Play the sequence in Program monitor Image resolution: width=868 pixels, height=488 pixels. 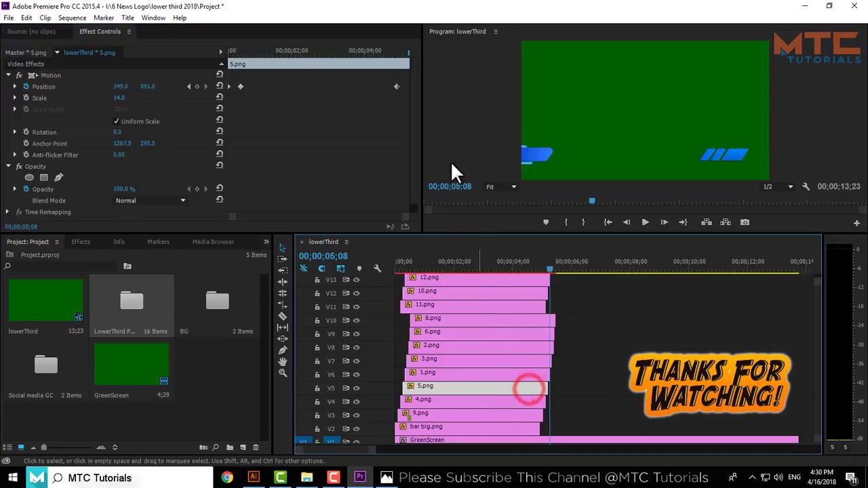[x=645, y=222]
